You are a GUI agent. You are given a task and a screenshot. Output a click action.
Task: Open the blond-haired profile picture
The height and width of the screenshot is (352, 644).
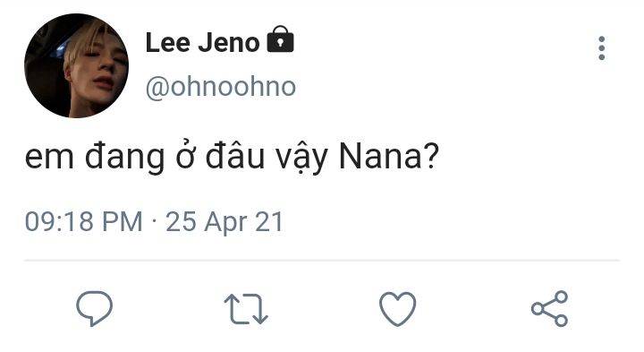[76, 65]
